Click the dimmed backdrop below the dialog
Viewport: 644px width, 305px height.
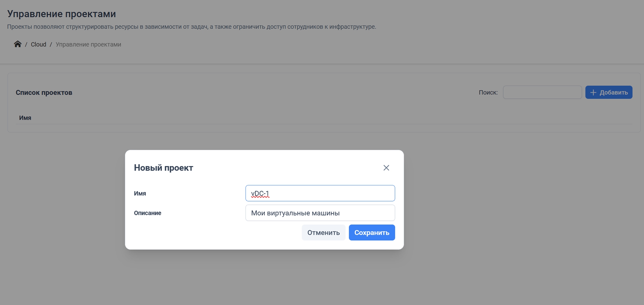pos(264,276)
